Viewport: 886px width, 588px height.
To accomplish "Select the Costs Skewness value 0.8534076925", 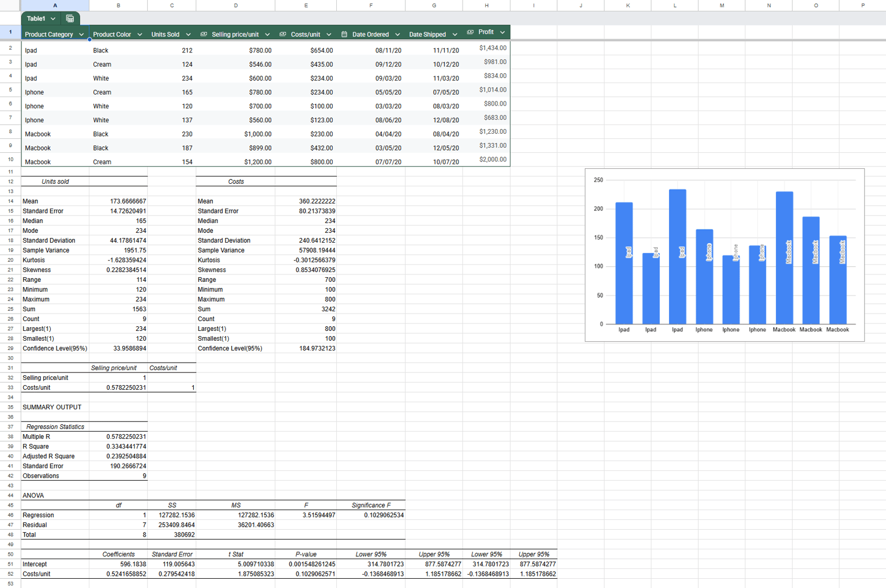I will 306,270.
